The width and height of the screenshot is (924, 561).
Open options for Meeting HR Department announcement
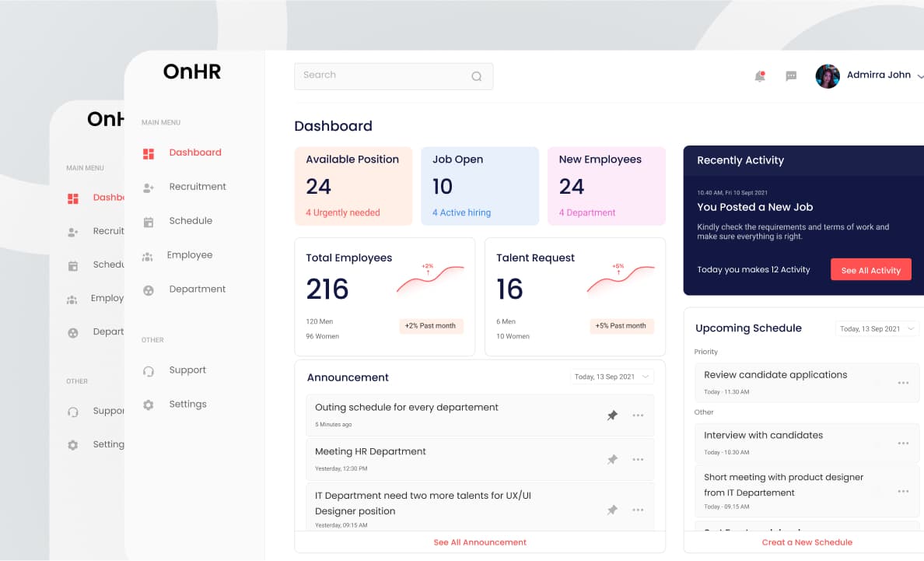pyautogui.click(x=638, y=460)
